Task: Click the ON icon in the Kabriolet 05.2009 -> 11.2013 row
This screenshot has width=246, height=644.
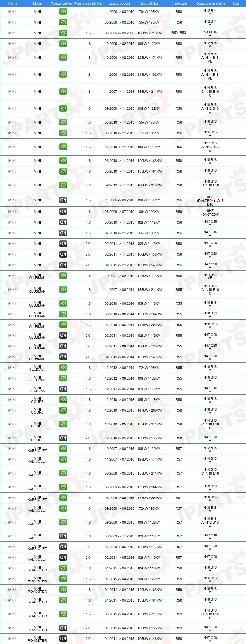Action: 63,536
